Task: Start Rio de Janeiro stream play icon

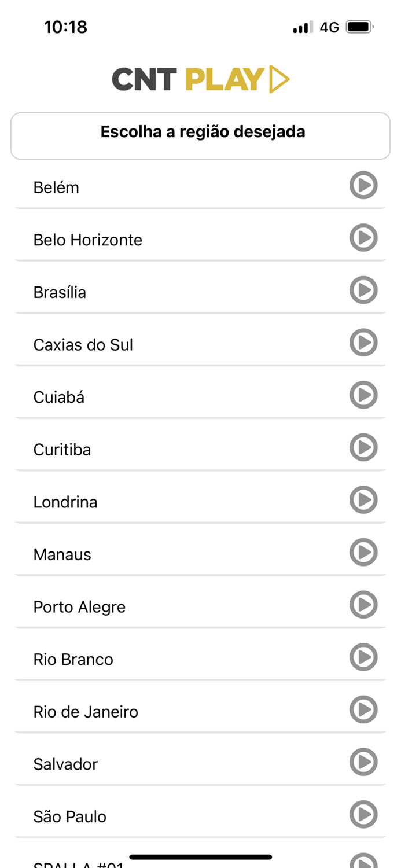Action: (363, 710)
